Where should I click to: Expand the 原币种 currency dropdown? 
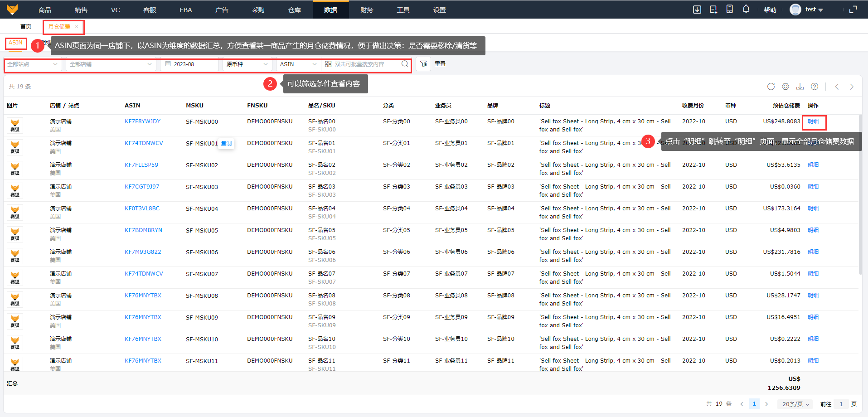247,64
